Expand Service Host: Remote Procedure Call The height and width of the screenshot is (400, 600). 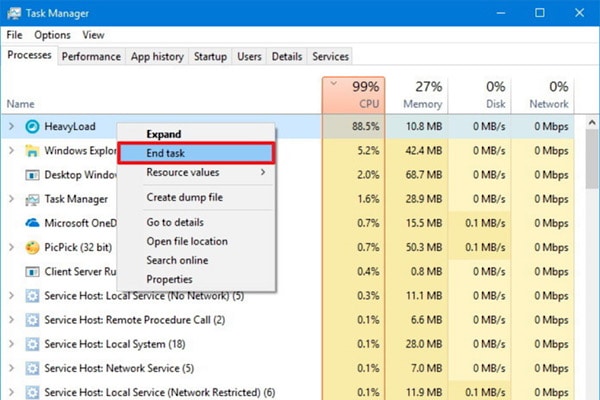tap(11, 320)
